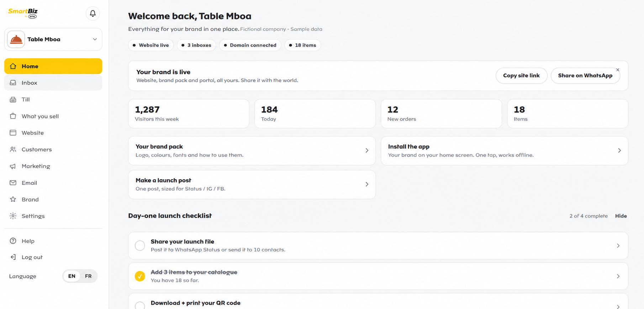Viewport: 644px width, 309px height.
Task: Open Make a launch post chevron
Action: pos(367,185)
